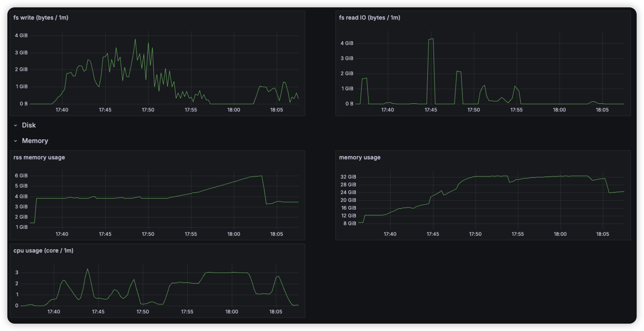Open the fs read IO panel title menu
This screenshot has height=331, width=644.
pos(369,18)
